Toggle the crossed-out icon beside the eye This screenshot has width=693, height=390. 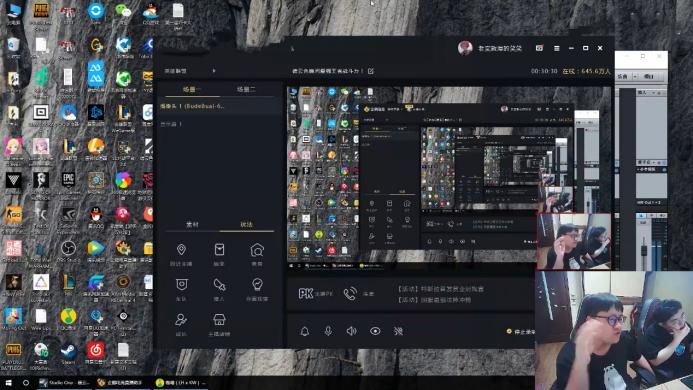[398, 331]
